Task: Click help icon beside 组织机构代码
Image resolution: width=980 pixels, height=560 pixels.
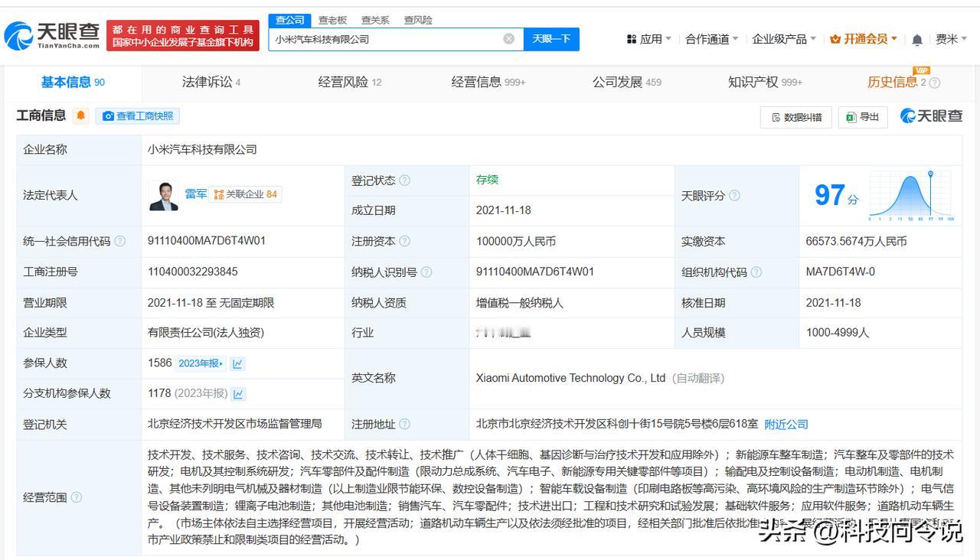Action: click(756, 272)
